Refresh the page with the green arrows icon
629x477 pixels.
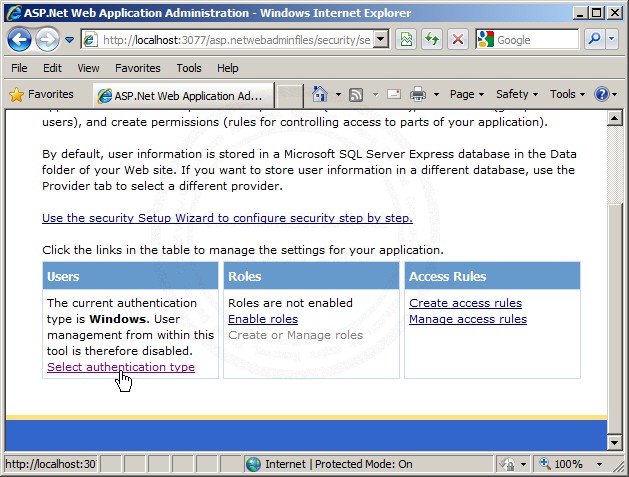[x=432, y=39]
